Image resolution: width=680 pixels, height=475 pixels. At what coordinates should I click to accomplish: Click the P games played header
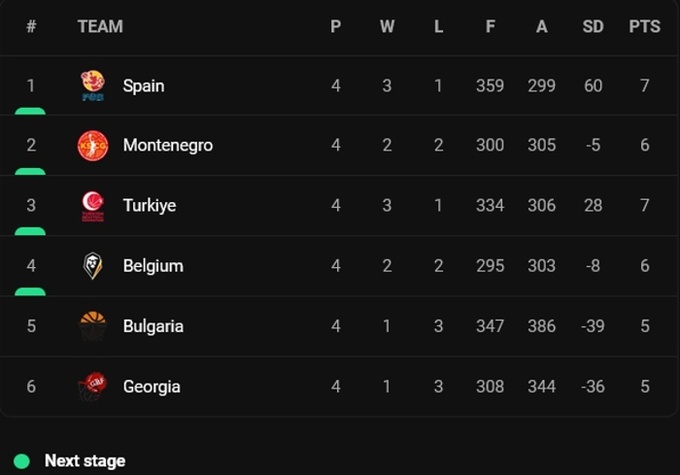(336, 27)
